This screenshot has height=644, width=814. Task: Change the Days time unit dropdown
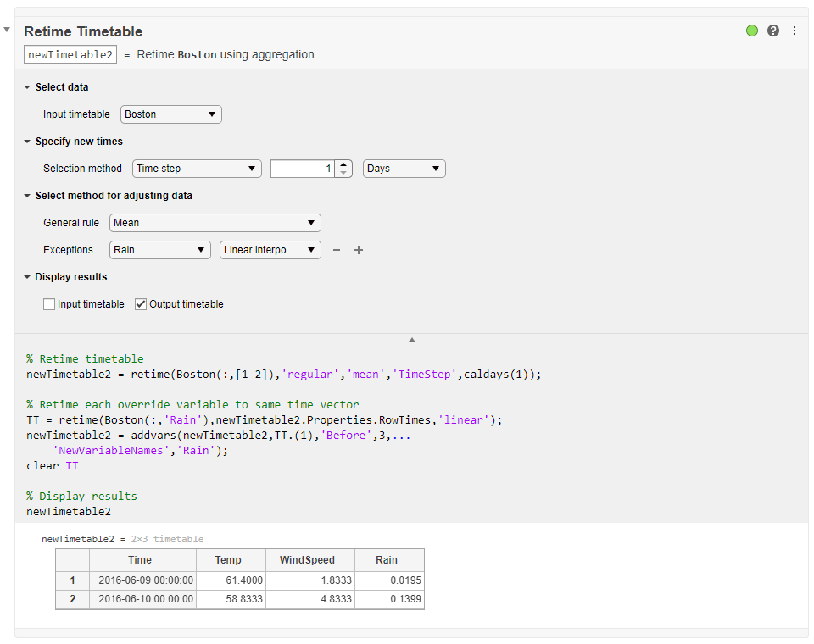[x=404, y=169]
